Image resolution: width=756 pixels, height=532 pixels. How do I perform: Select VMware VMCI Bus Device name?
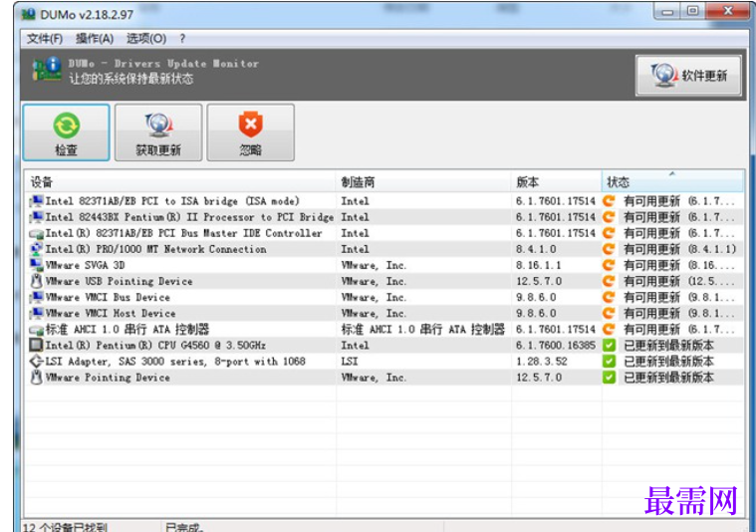point(108,297)
